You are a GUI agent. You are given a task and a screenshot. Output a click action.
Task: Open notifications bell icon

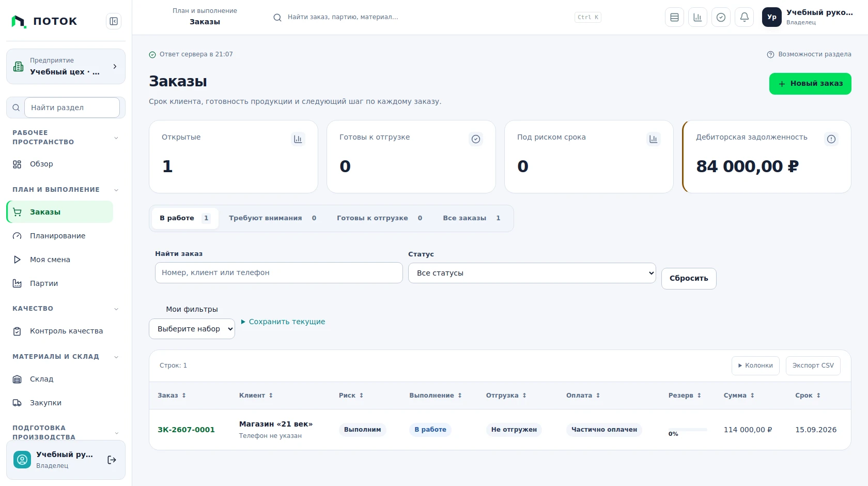pos(745,17)
